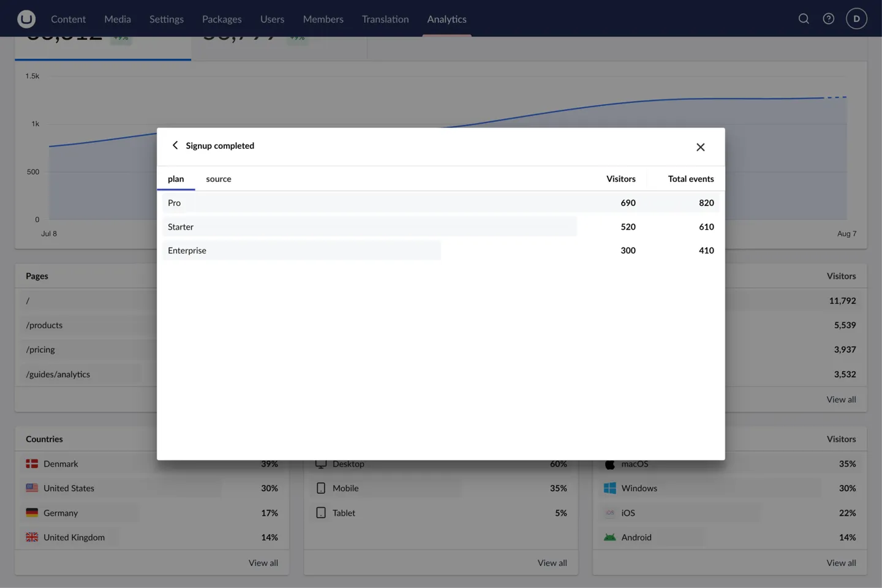Viewport: 882px width, 588px height.
Task: Click the Pages panel heading
Action: [37, 276]
